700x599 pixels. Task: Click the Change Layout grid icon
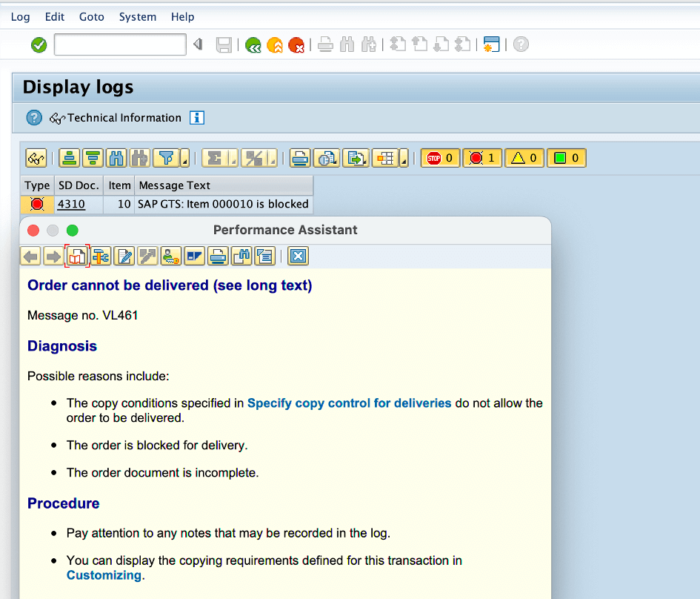point(385,158)
